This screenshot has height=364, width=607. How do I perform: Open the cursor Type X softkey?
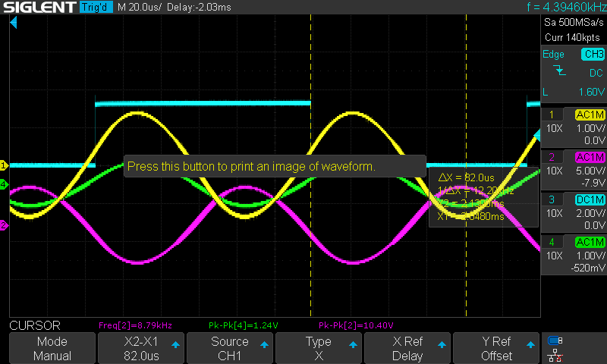coord(319,349)
